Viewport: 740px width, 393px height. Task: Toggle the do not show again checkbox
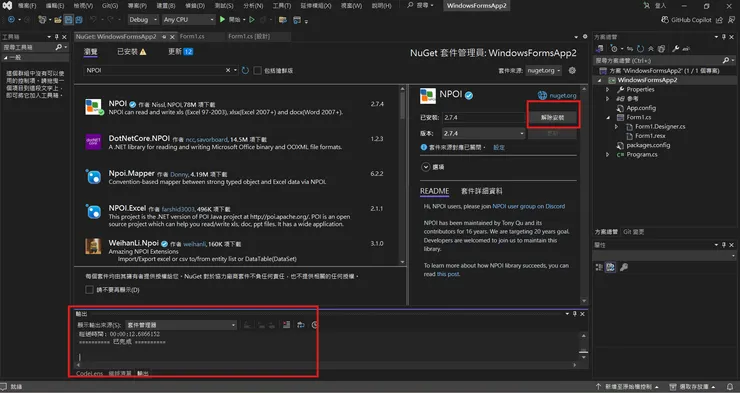[x=89, y=290]
